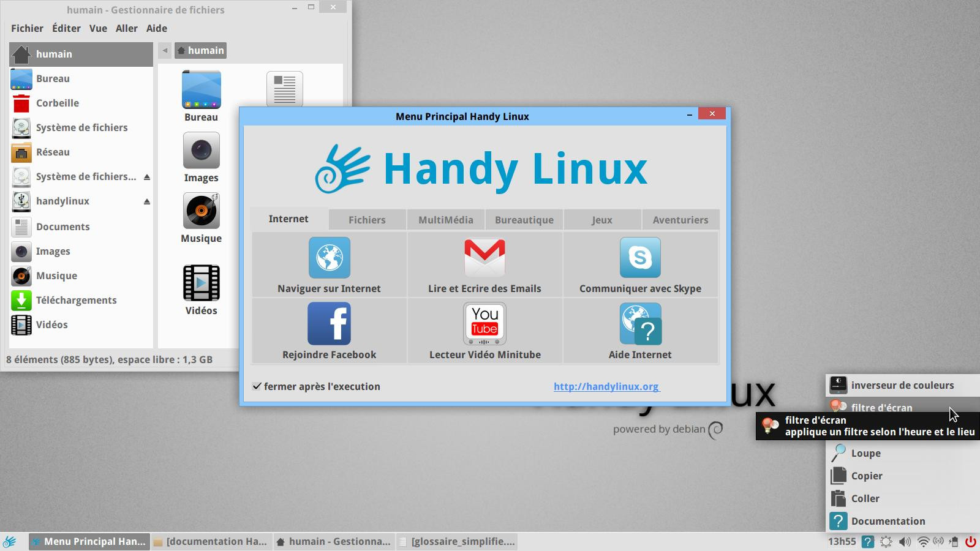Open Téléchargements in sidebar
Screen dimensions: 980x551
[x=81, y=300]
